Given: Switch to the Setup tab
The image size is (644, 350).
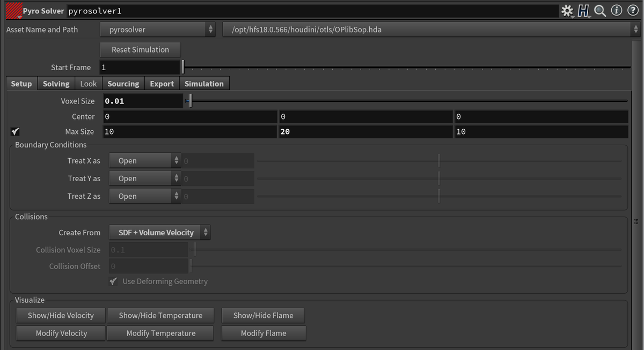Looking at the screenshot, I should point(21,84).
